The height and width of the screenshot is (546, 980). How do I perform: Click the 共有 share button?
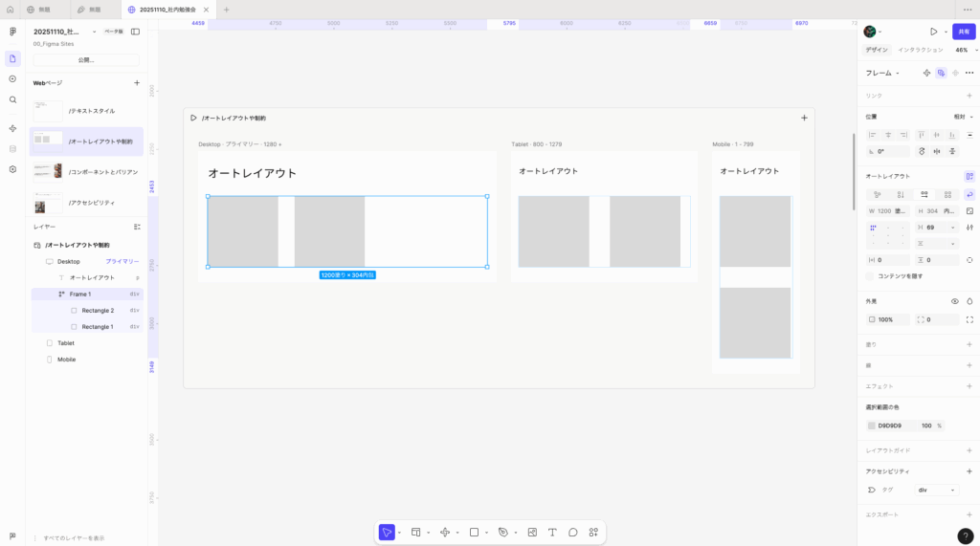click(964, 32)
